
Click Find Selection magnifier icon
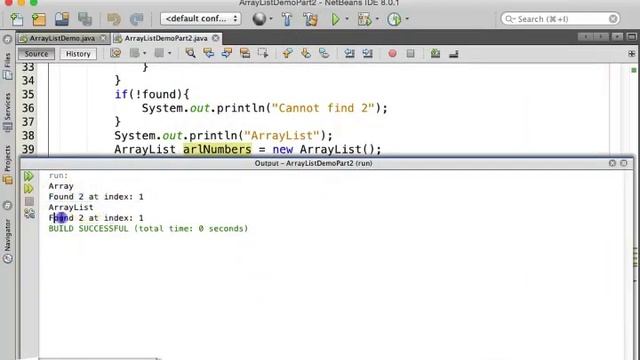point(190,53)
